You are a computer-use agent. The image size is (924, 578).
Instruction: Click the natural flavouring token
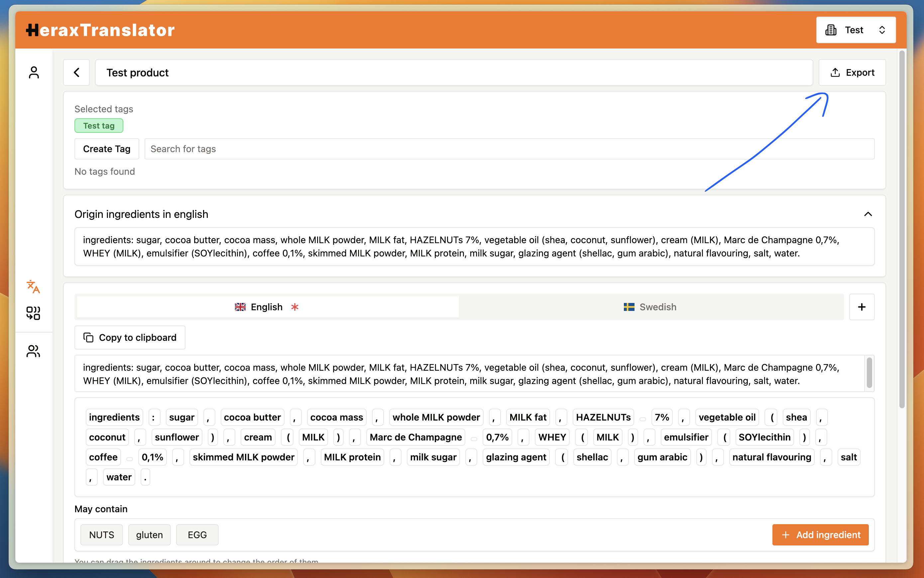click(x=772, y=457)
